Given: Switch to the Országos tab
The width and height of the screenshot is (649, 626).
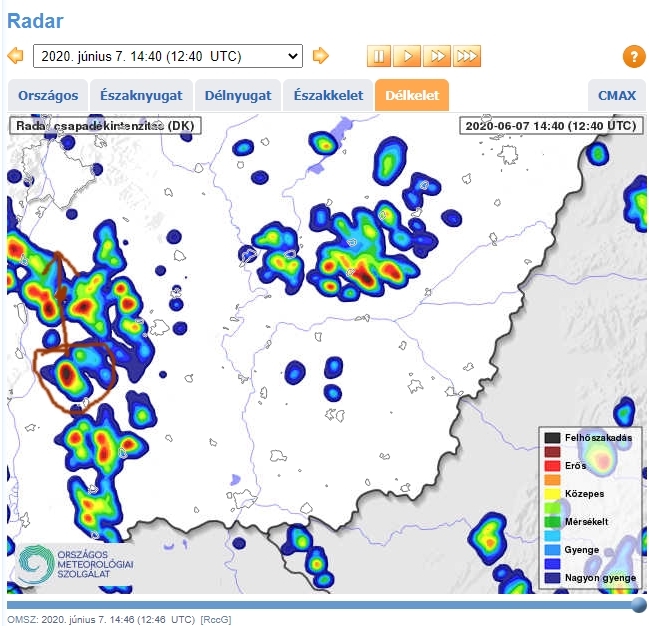Looking at the screenshot, I should coord(49,95).
